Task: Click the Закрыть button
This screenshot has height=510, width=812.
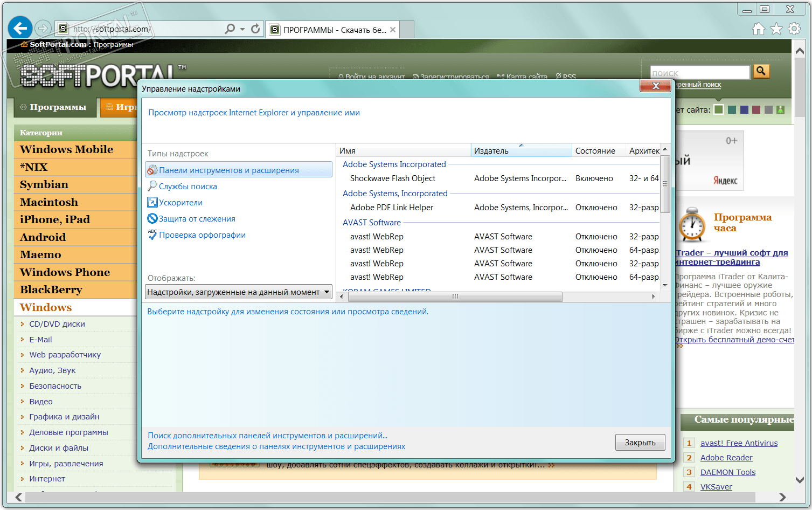Action: coord(640,443)
